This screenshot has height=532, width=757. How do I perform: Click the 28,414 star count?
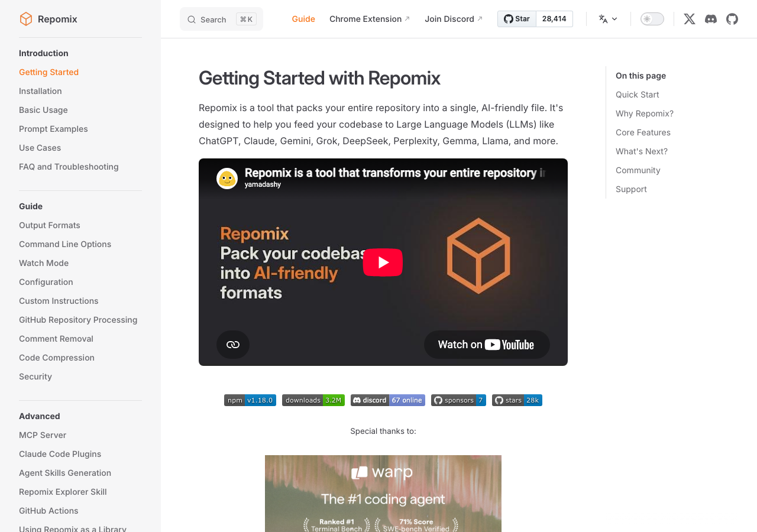(x=554, y=19)
